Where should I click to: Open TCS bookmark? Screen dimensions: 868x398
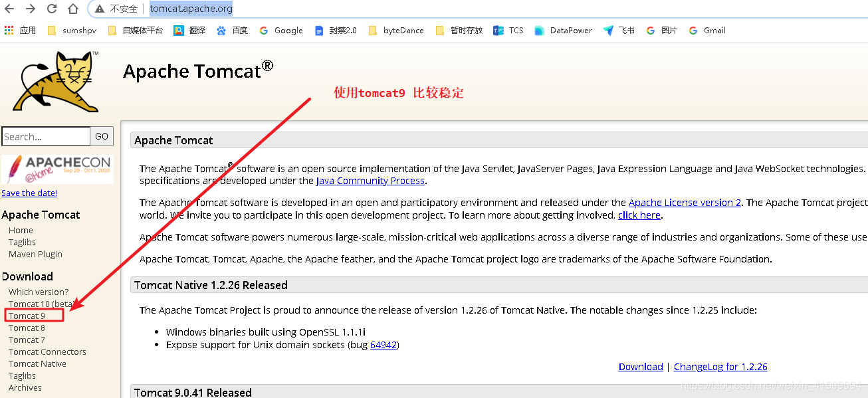pos(508,31)
